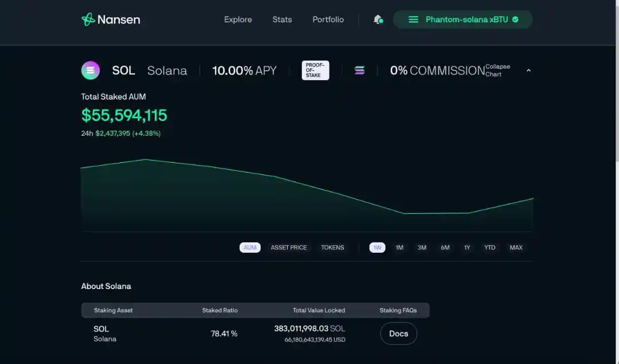
Task: Click the Total Value Locked column header
Action: click(x=319, y=310)
